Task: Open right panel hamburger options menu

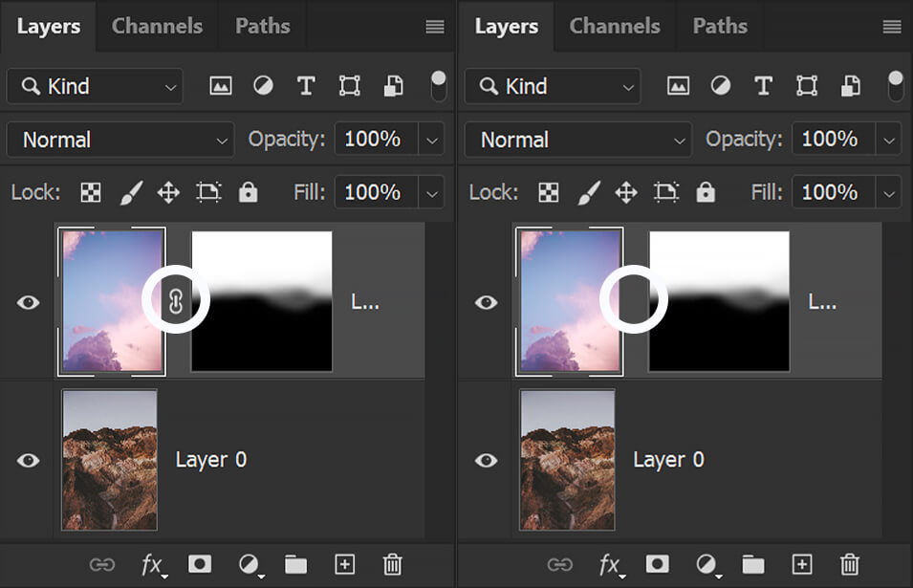Action: click(892, 26)
